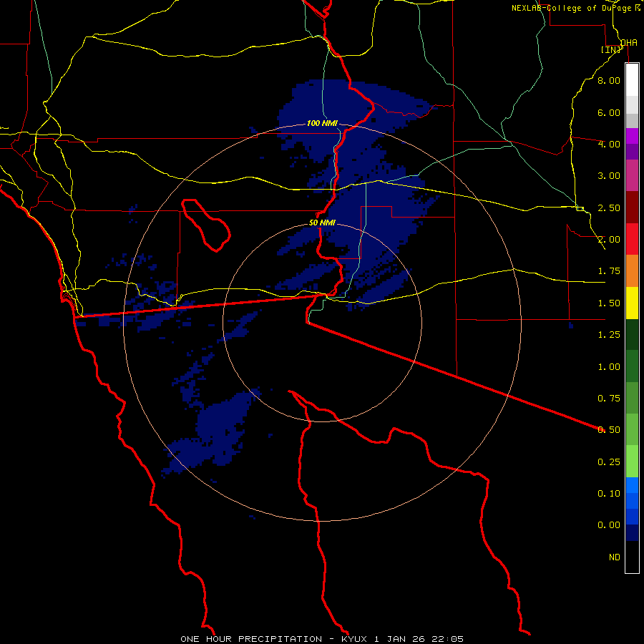Screen dimensions: 644x644
Task: Click the 2.50 legend value
Action: (x=609, y=208)
